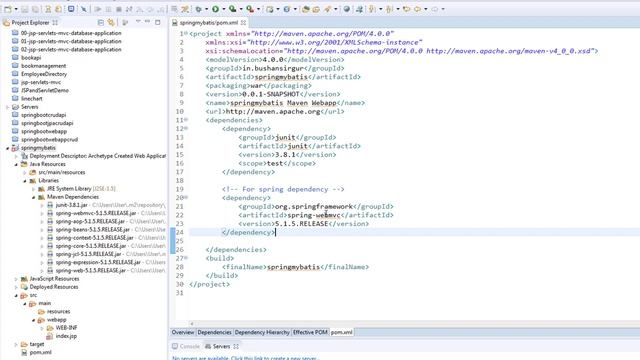Viewport: 640px width, 360px height.
Task: Expand the JavaScript Resources node
Action: click(x=16, y=279)
